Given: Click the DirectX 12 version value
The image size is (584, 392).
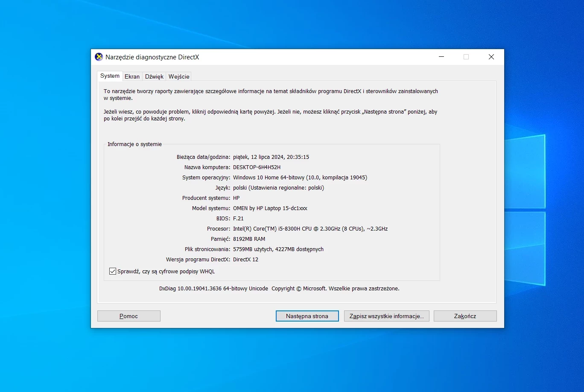Looking at the screenshot, I should coord(245,259).
